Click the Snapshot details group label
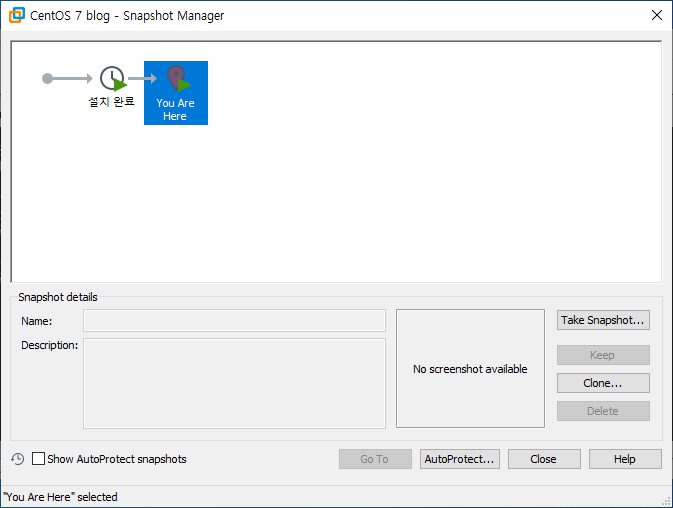Viewport: 673px width, 508px height. click(x=58, y=297)
